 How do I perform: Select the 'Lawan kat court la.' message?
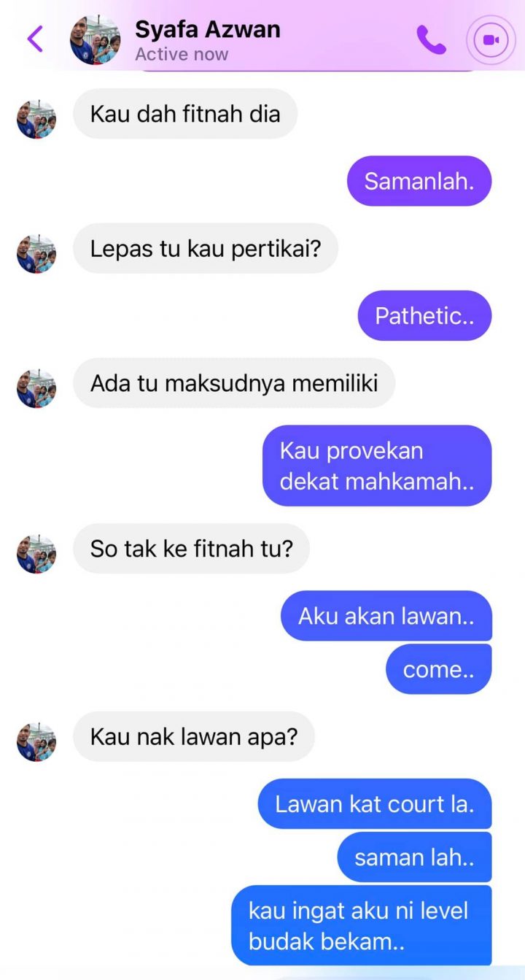(x=375, y=803)
